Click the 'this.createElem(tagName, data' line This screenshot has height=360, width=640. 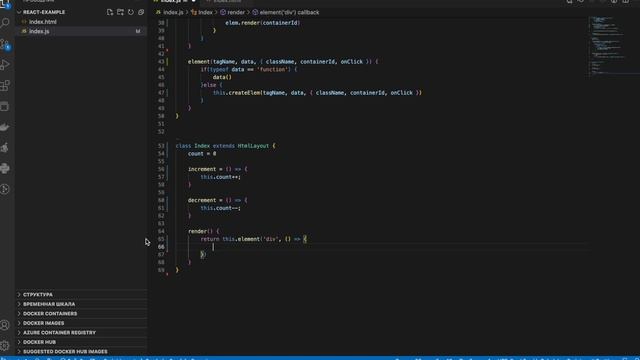click(317, 93)
